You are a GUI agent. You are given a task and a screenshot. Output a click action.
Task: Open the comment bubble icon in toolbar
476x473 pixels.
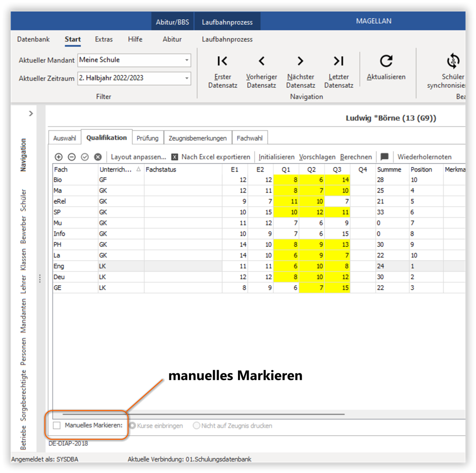point(385,156)
